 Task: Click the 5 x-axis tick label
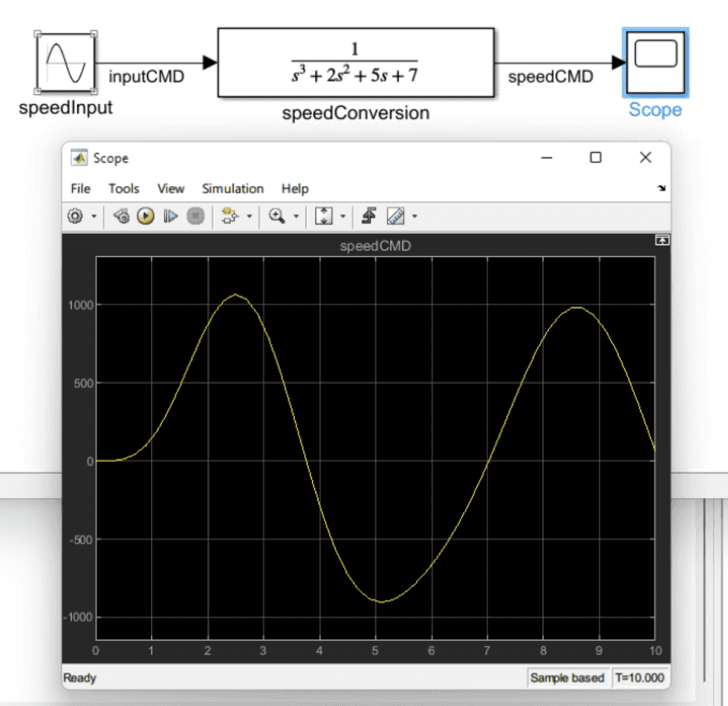point(374,651)
